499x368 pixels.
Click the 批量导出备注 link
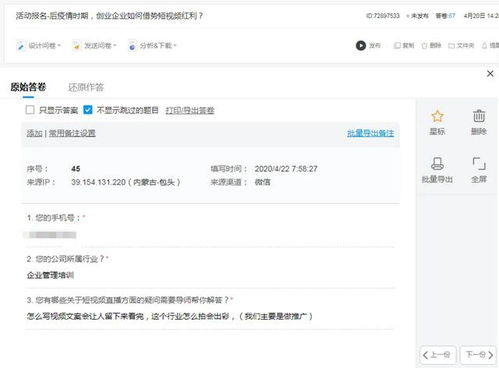pyautogui.click(x=371, y=133)
